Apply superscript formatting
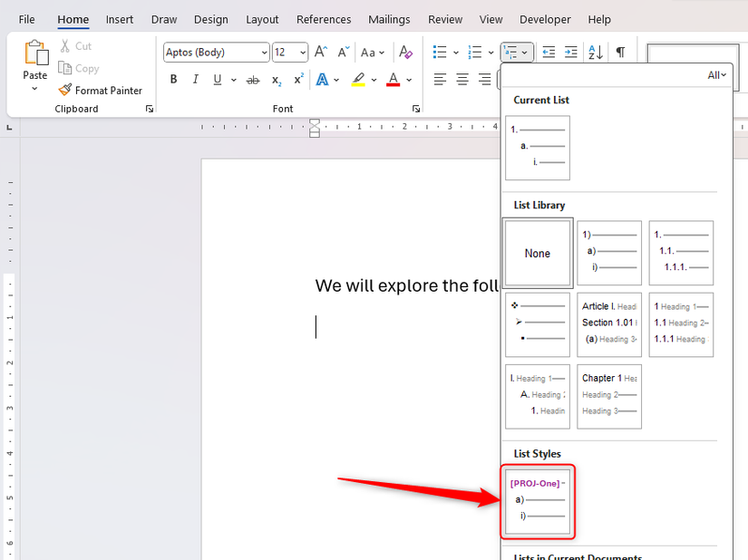This screenshot has height=560, width=748. pos(297,80)
